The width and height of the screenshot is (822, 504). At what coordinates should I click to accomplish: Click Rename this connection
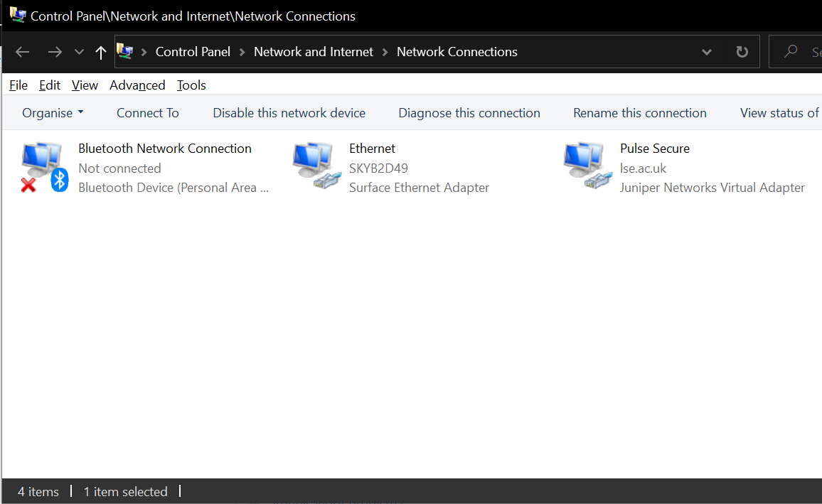(640, 113)
